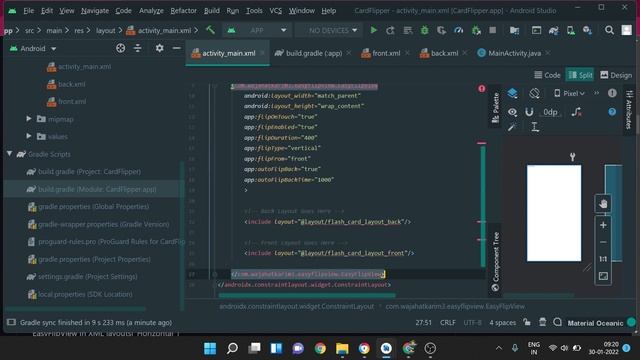Open the Refactor menu
This screenshot has width=640, height=360.
pyautogui.click(x=183, y=11)
